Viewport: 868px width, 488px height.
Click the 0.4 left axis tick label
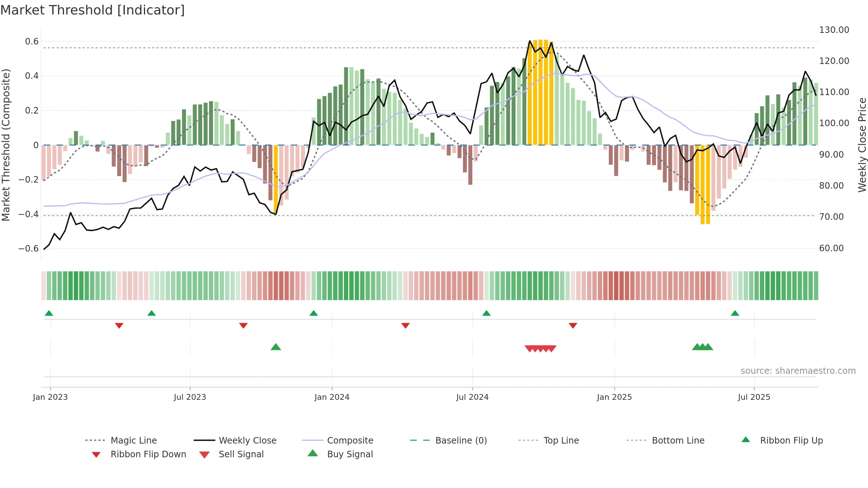[32, 76]
